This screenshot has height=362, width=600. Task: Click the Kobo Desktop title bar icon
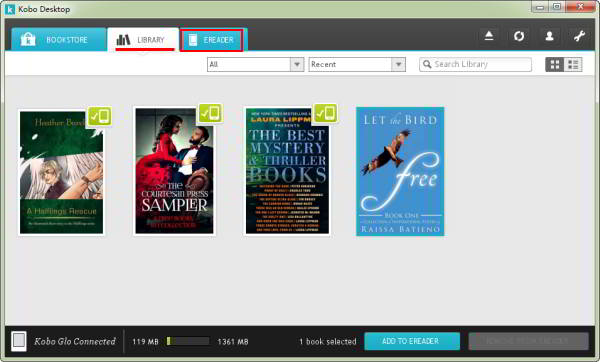(10, 9)
